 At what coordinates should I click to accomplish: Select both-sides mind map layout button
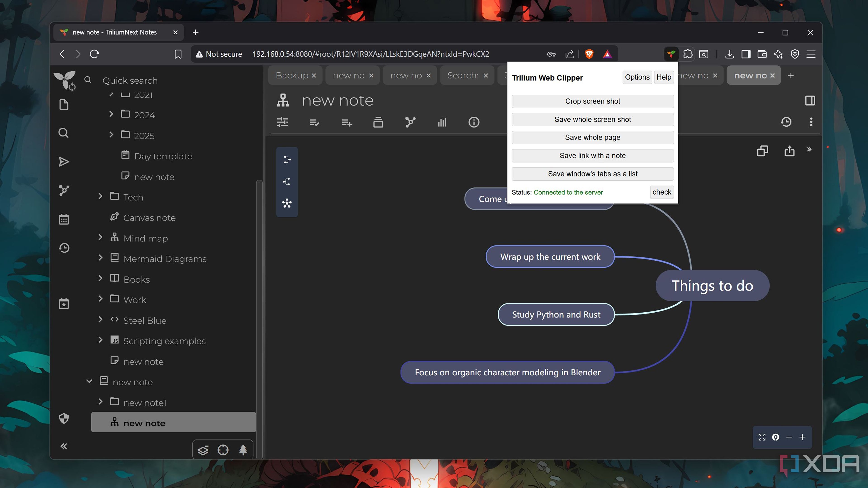287,203
